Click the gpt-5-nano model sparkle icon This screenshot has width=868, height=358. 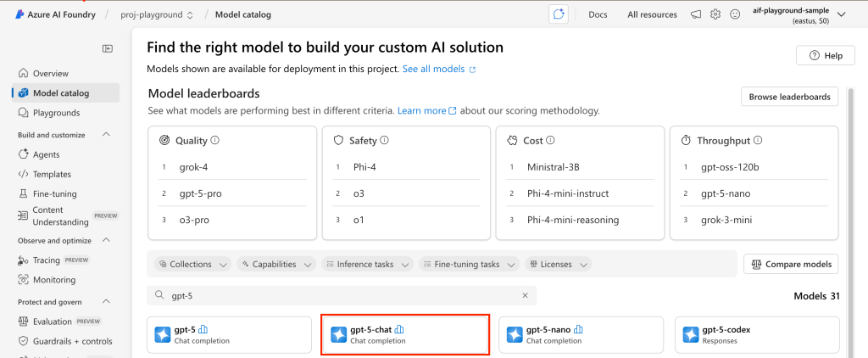(x=515, y=335)
